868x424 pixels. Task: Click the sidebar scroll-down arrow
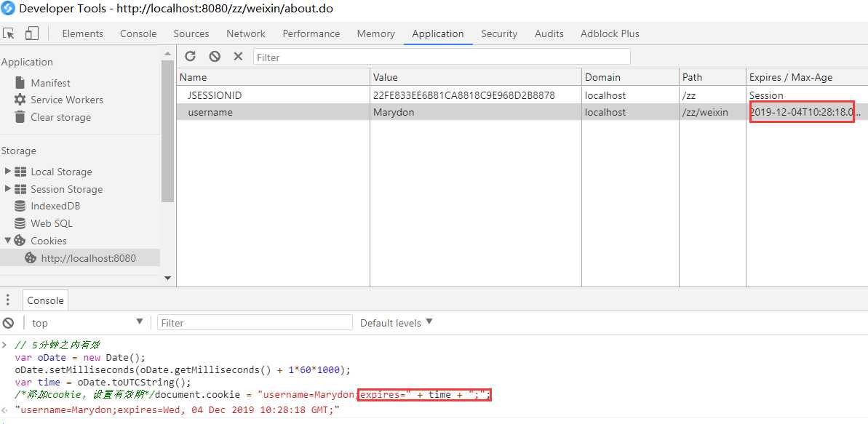point(167,279)
